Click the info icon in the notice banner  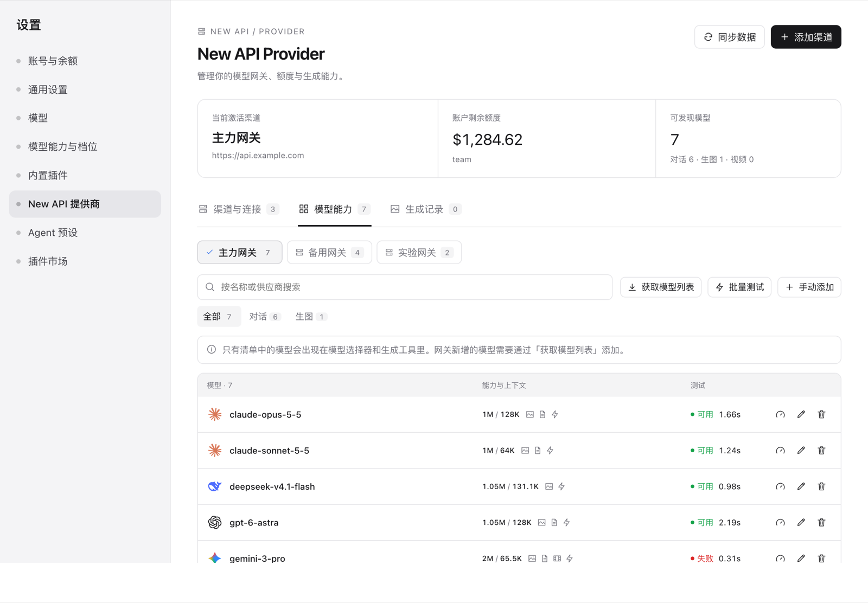pos(212,350)
